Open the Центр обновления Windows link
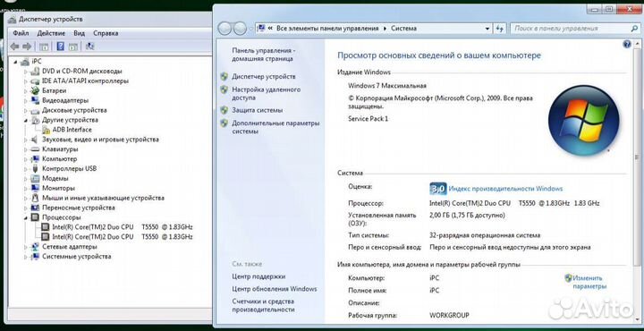This screenshot has height=331, width=644. click(275, 289)
